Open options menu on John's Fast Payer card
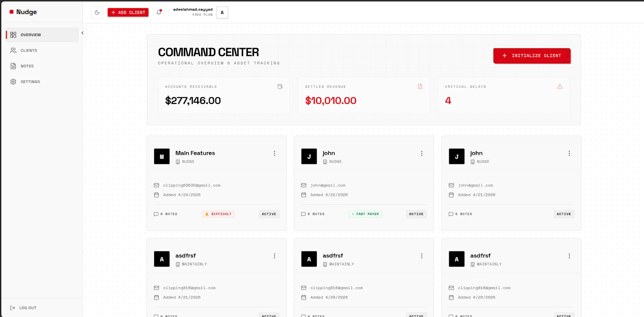644x317 pixels. pos(422,153)
